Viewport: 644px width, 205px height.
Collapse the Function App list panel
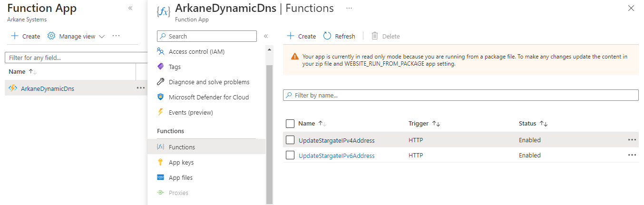pyautogui.click(x=130, y=9)
